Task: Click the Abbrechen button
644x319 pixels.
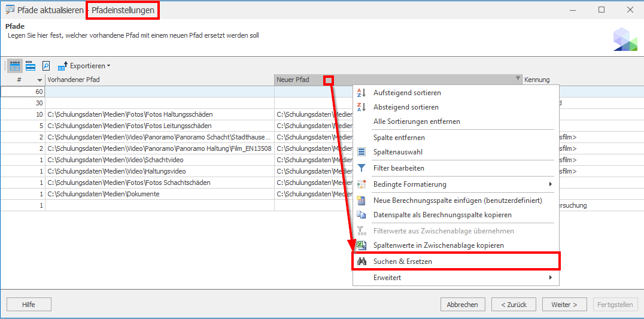Action: pyautogui.click(x=463, y=305)
